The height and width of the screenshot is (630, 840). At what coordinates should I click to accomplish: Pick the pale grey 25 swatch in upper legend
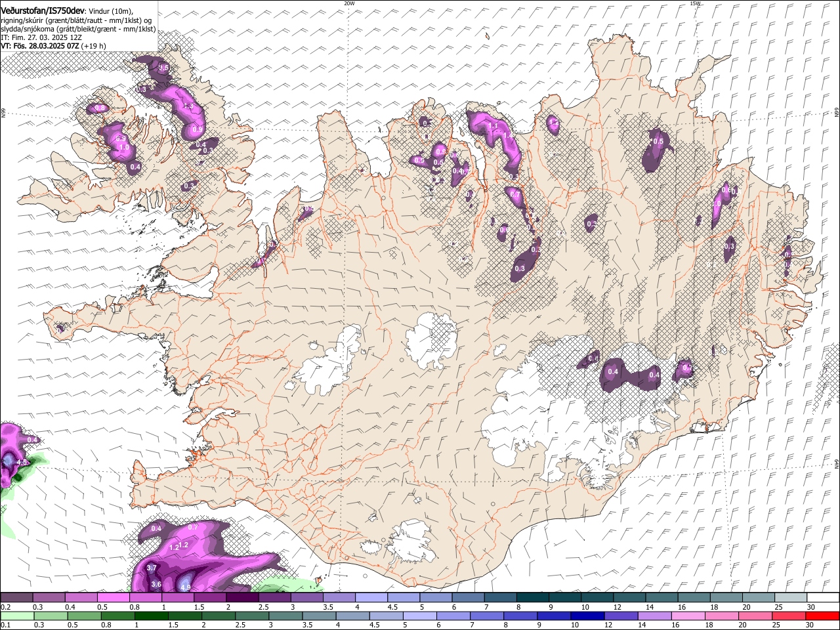click(791, 598)
